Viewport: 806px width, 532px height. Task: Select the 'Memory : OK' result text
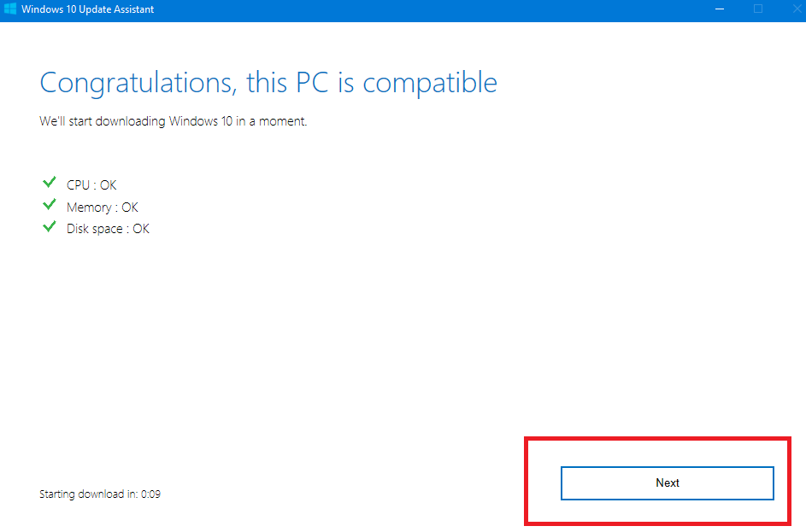coord(103,207)
